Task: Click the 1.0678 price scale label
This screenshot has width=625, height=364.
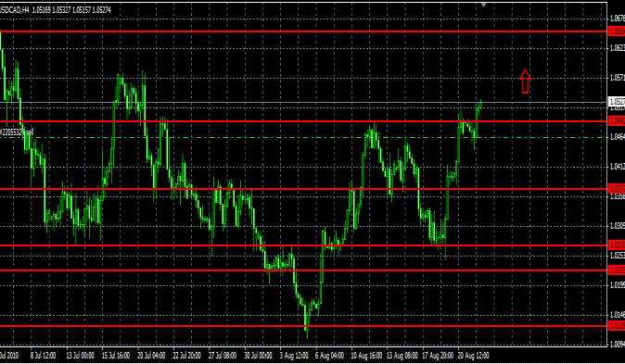Action: point(618,19)
